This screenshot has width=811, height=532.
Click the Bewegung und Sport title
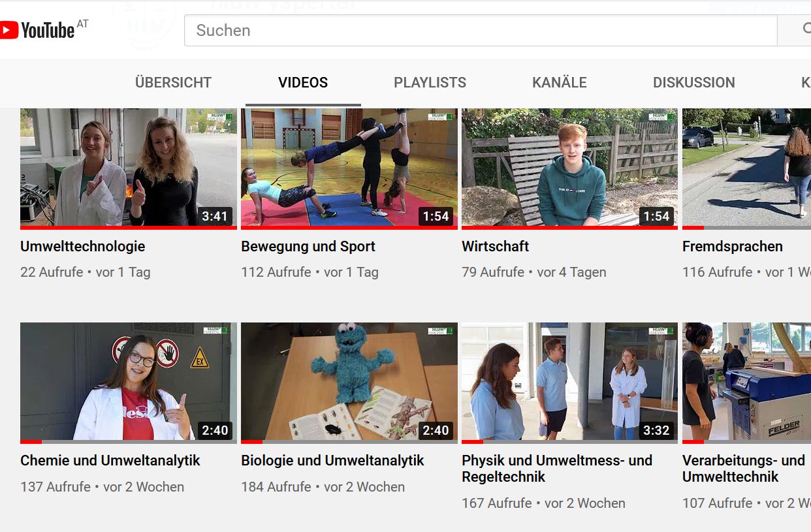tap(308, 247)
